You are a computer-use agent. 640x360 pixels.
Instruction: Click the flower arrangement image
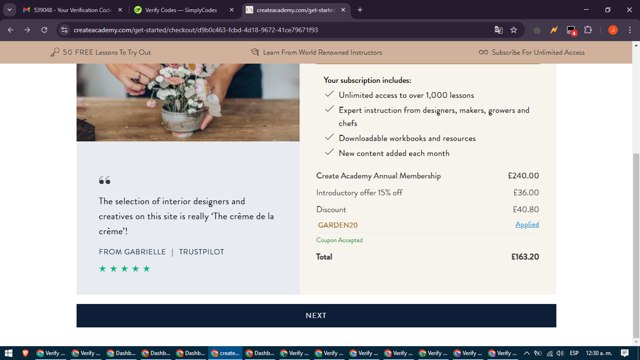188,102
